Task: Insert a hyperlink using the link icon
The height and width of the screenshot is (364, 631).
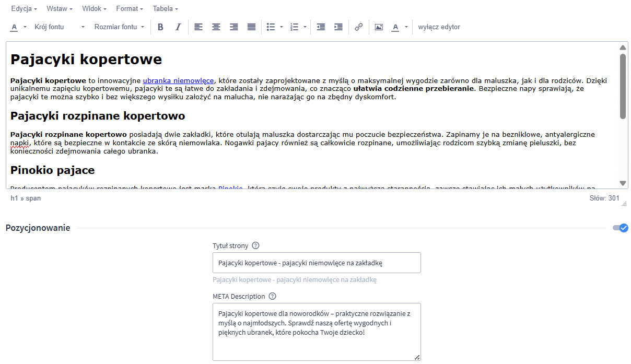Action: [x=359, y=27]
